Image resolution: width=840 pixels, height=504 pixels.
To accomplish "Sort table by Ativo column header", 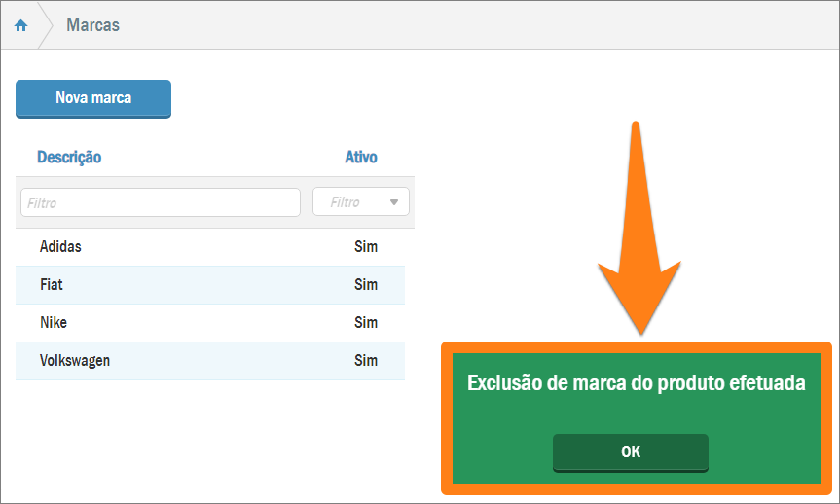I will tap(360, 157).
